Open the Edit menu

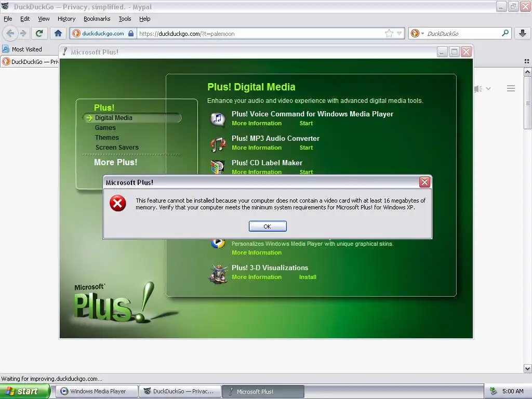25,19
